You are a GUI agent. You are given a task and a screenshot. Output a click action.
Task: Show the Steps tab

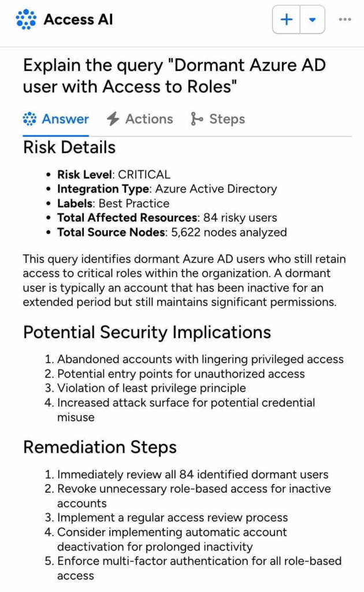click(226, 119)
